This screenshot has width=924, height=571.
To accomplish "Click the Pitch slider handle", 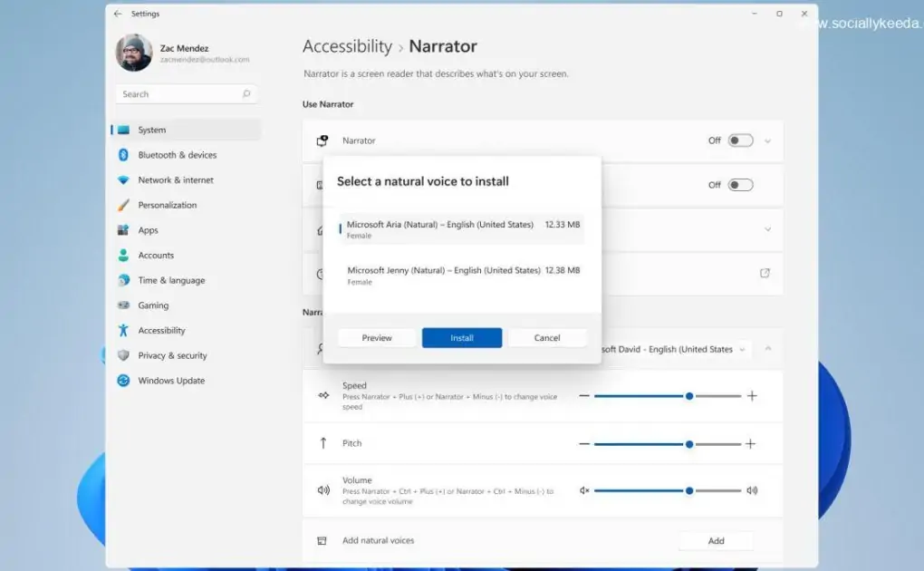I will pos(688,444).
